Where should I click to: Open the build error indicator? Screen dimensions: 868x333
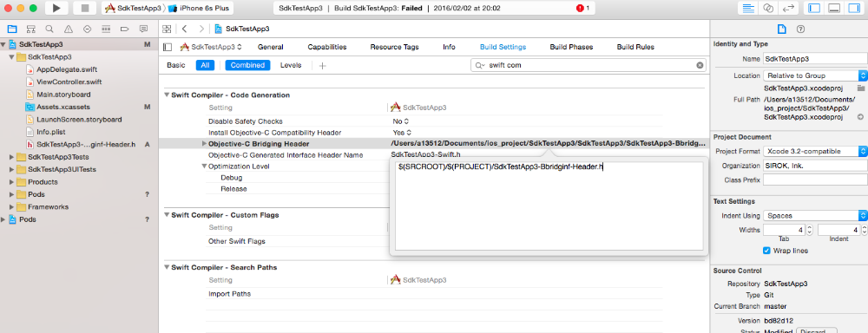(x=582, y=9)
